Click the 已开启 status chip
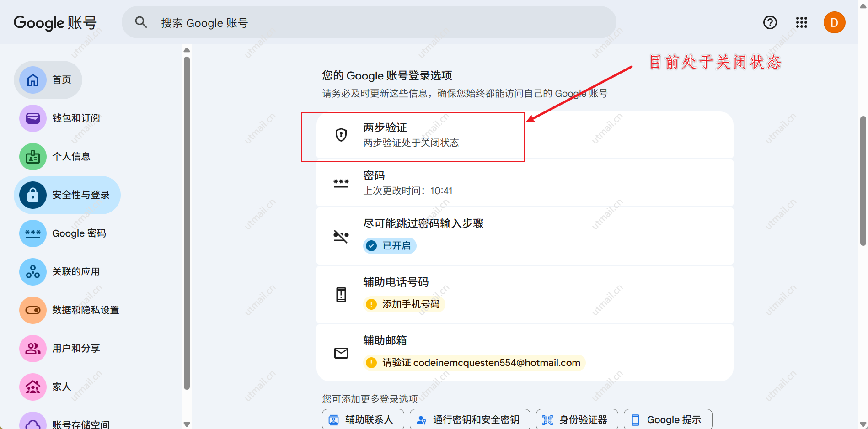 (x=390, y=246)
